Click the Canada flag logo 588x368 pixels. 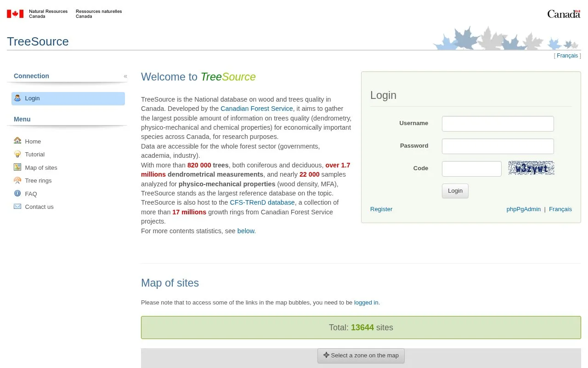[x=15, y=14]
